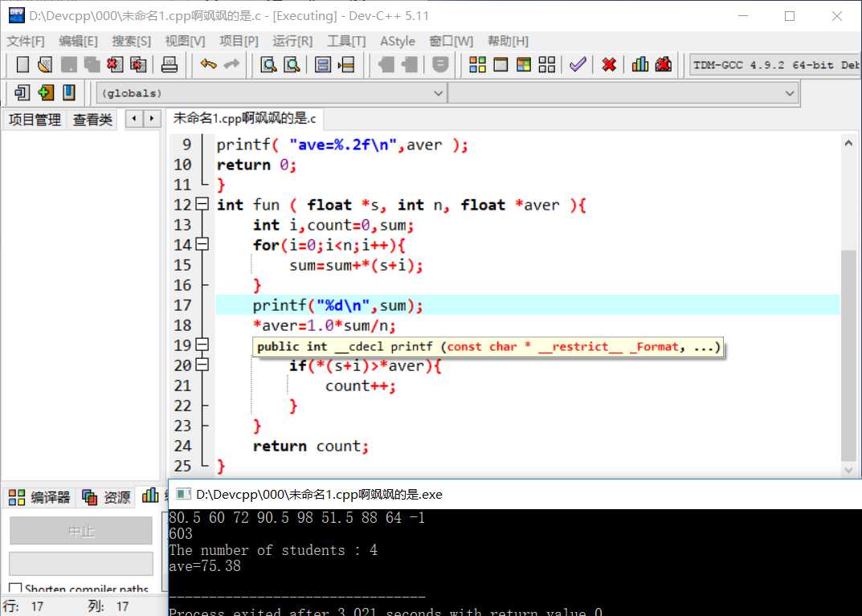Click the editor scroll up arrow
Image resolution: width=862 pixels, height=616 pixels.
[x=848, y=143]
